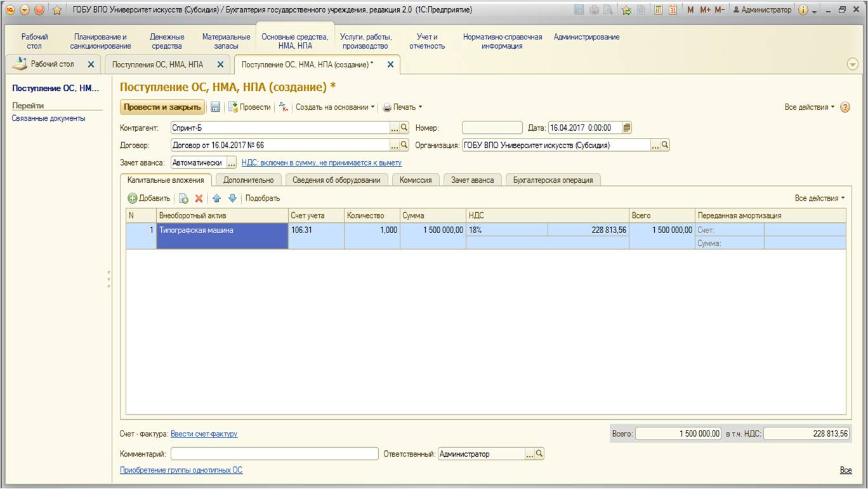Screen dimensions: 868x489
Task: Open date picker next to Дата field
Action: pos(627,128)
